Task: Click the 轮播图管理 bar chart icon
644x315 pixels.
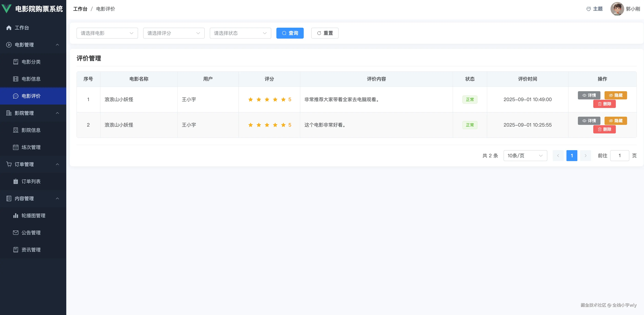Action: (16, 216)
